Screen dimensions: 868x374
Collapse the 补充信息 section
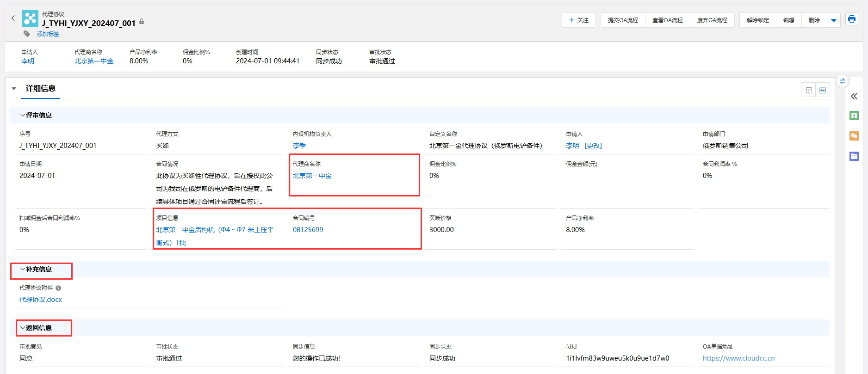23,269
